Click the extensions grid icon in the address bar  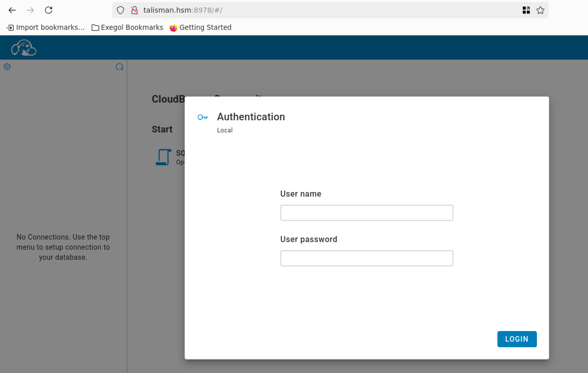pyautogui.click(x=526, y=10)
